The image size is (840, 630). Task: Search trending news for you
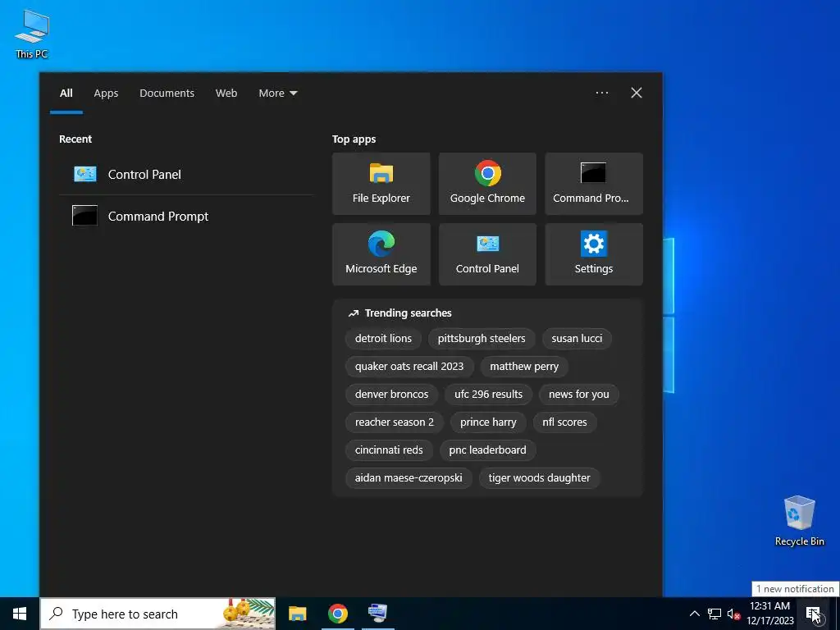[578, 395]
